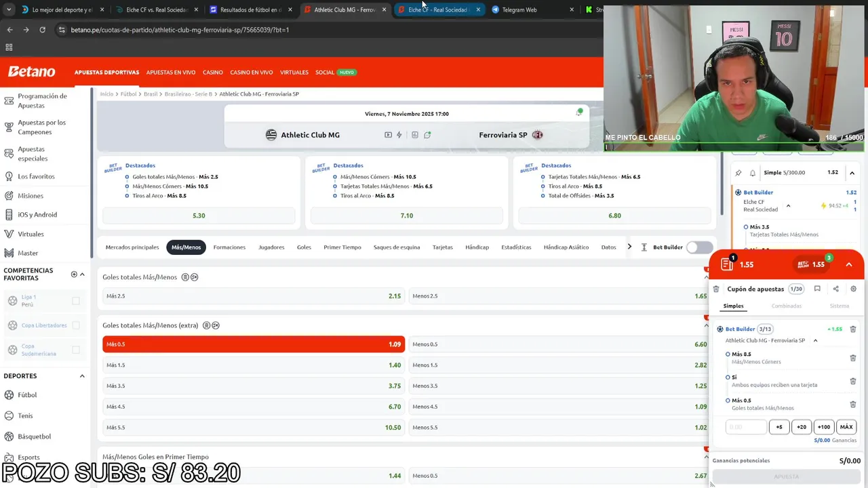The width and height of the screenshot is (868, 488).
Task: Switch to the Elche CF - Real Sociedad browser tab
Action: tap(439, 10)
